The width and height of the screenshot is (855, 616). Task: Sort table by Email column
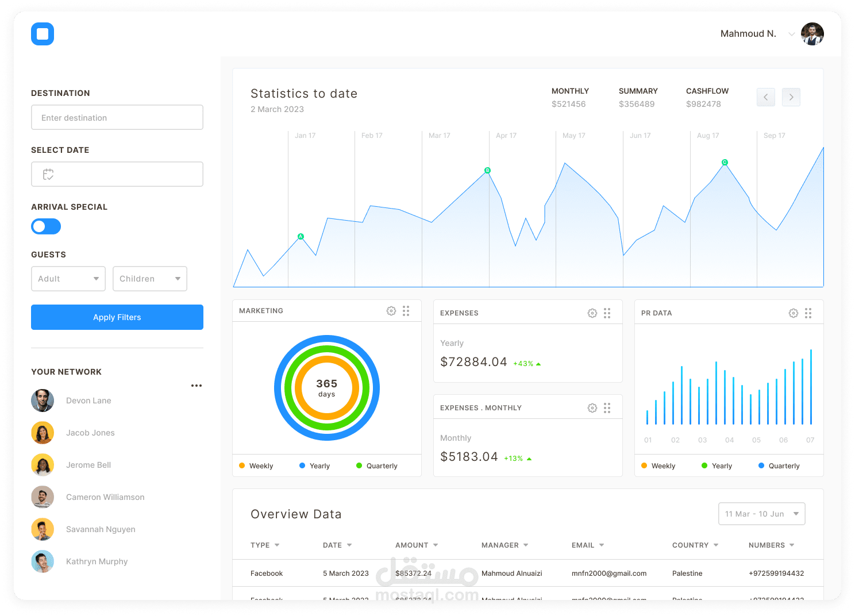pos(588,545)
